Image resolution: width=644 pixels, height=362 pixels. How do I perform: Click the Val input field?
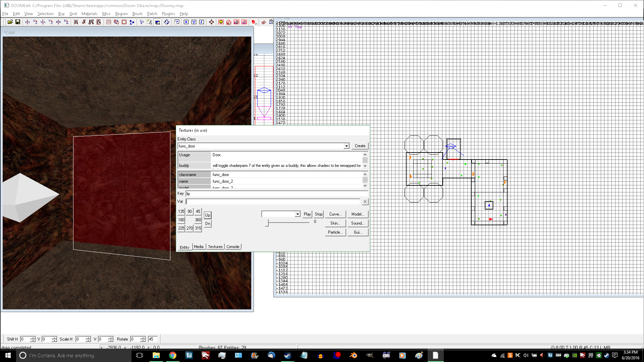[x=273, y=201]
